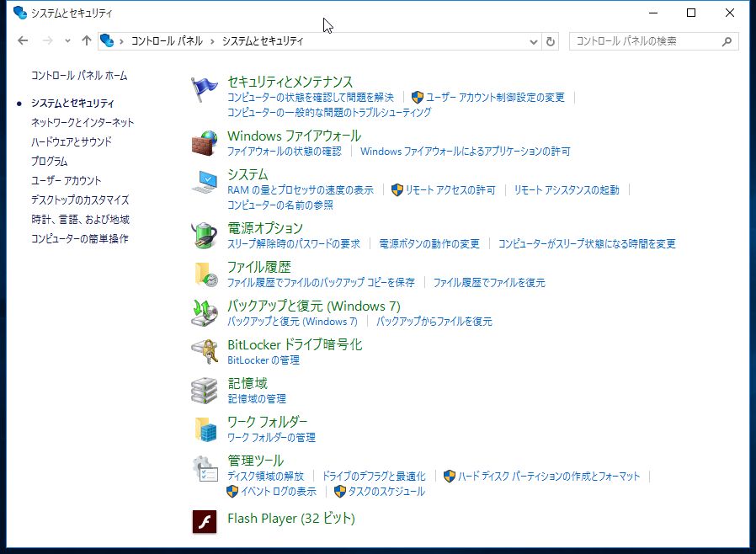
Task: Click the 電源オプション battery icon
Action: [x=205, y=236]
